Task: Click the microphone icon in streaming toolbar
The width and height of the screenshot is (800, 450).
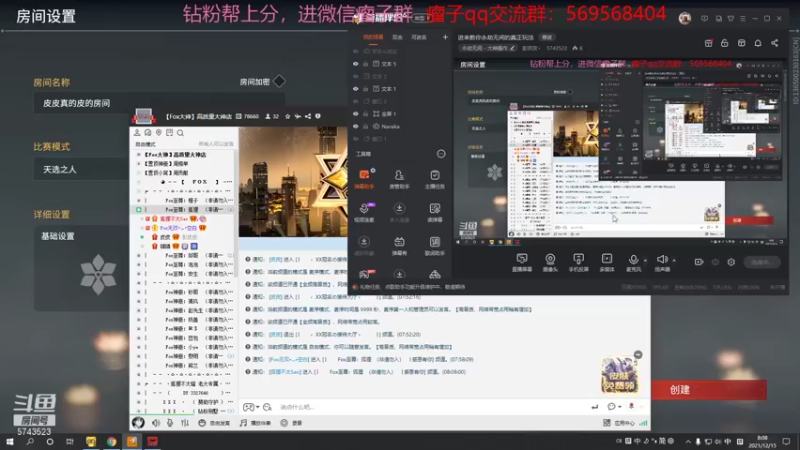Action: tap(633, 260)
